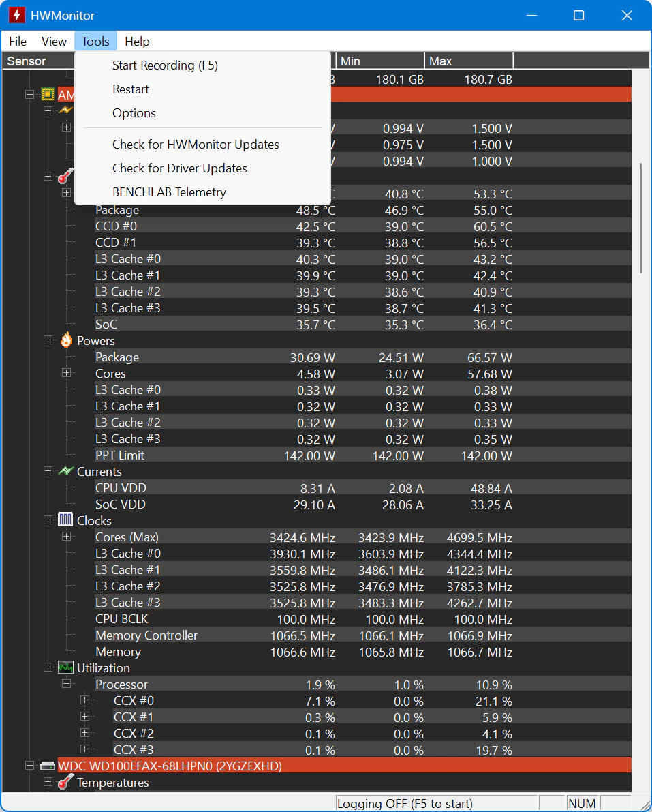Click the Utilization graph icon
The height and width of the screenshot is (812, 652).
coord(65,667)
